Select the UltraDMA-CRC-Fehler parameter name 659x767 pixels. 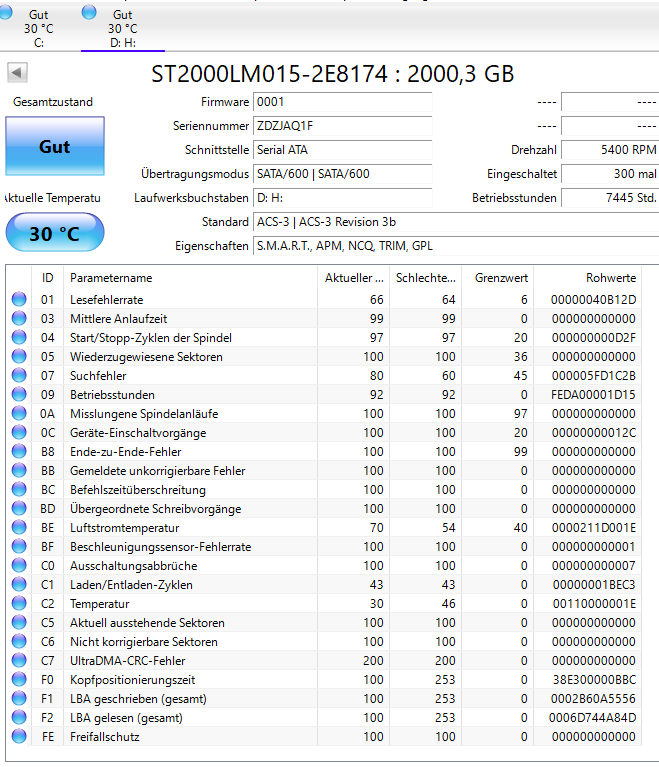click(128, 661)
